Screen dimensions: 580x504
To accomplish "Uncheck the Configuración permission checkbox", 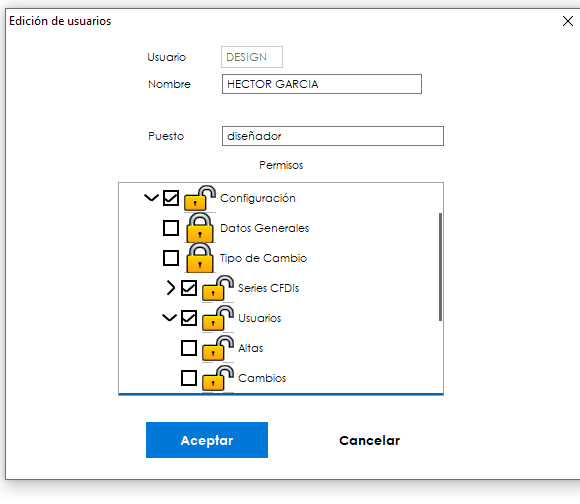I will [171, 198].
